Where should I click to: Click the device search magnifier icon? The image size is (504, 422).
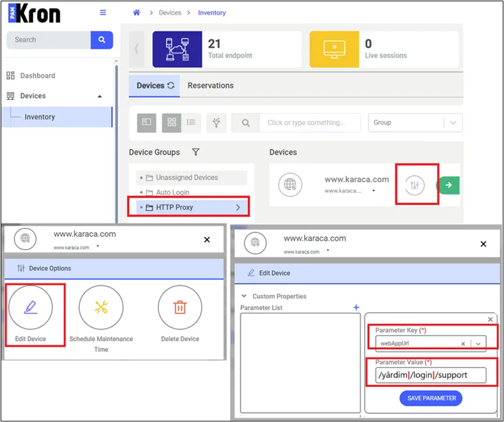pyautogui.click(x=245, y=123)
